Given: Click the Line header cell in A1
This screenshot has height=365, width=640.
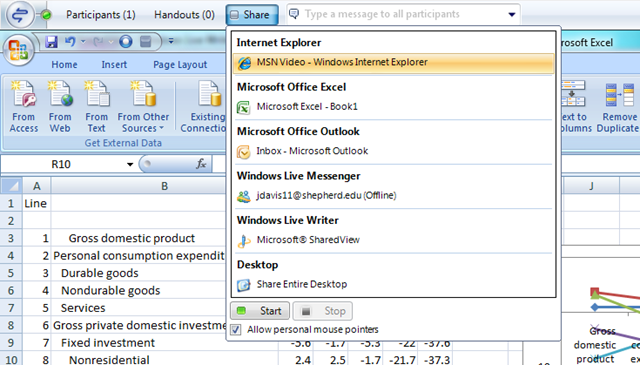Looking at the screenshot, I should click(x=36, y=203).
